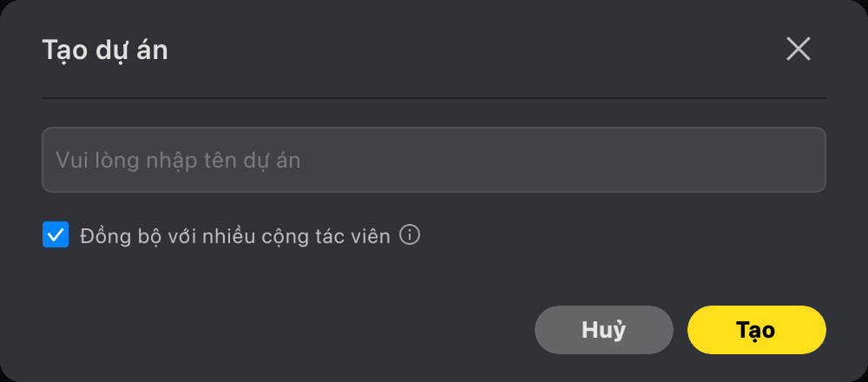
Task: Hit the X icon in the dialog header
Action: [798, 49]
